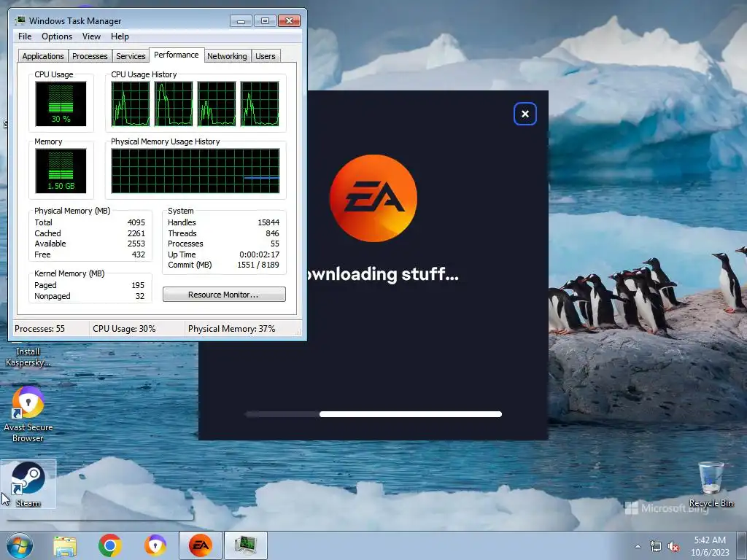
Task: Click the muted volume tray icon
Action: (673, 547)
